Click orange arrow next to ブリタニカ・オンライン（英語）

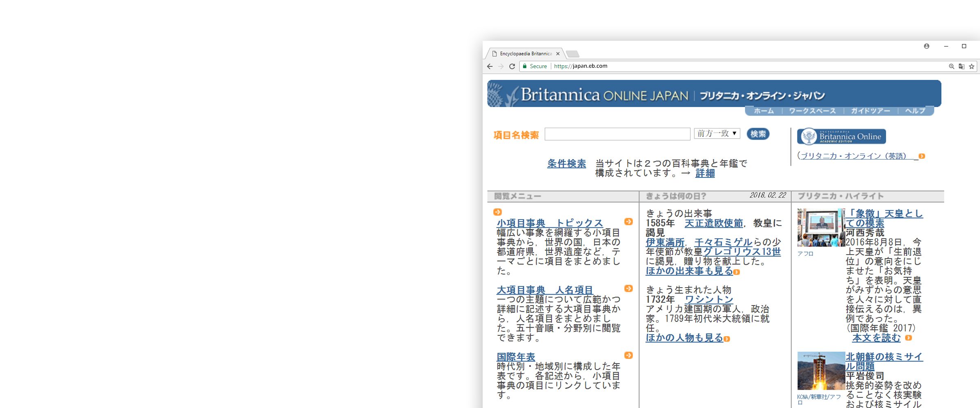pyautogui.click(x=922, y=156)
